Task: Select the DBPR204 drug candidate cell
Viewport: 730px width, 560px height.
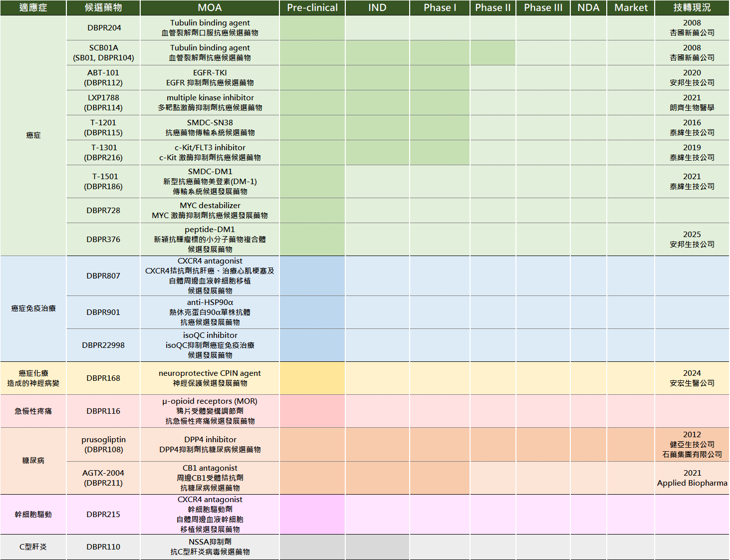Action: (x=104, y=28)
